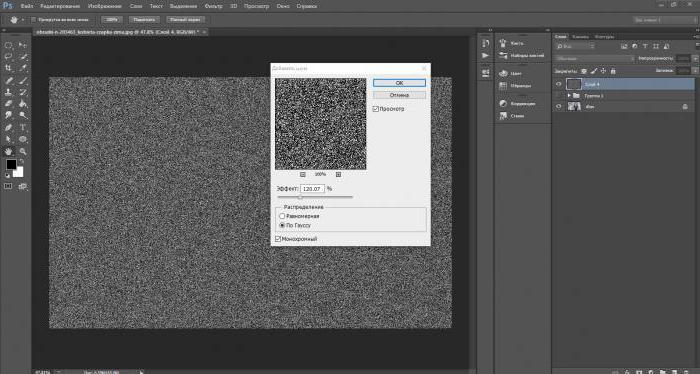
Task: Select the Rectangular Marquee tool
Action: [x=8, y=45]
